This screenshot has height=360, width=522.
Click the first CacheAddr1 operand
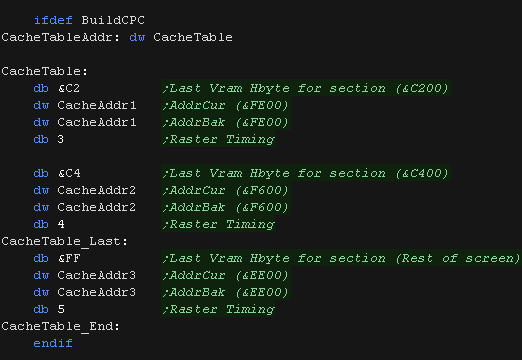coord(97,105)
